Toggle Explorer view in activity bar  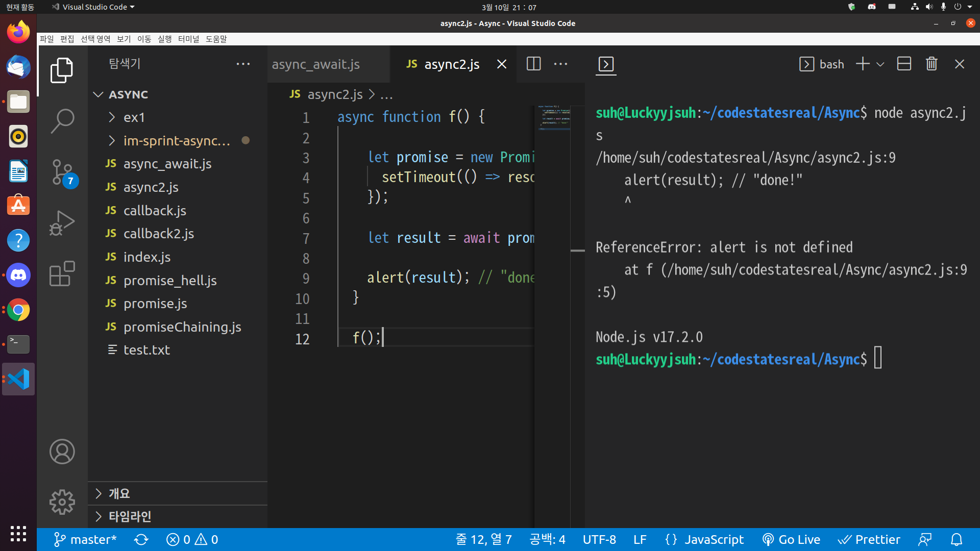[62, 70]
